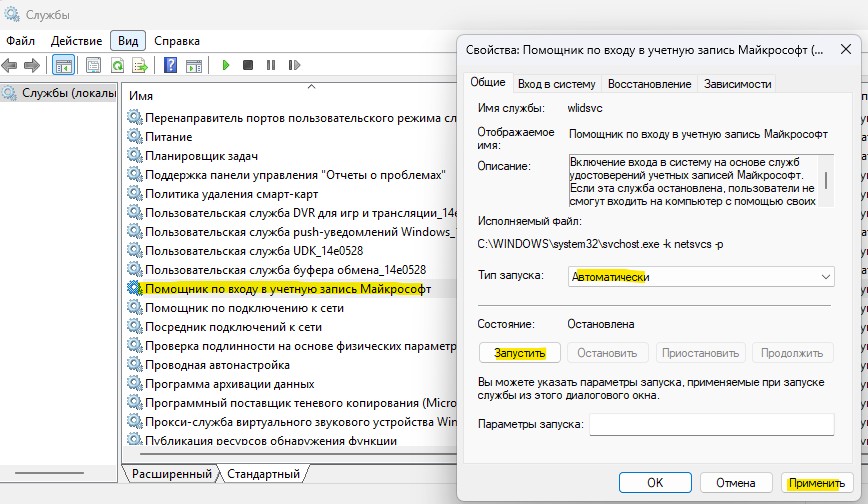Click the Restart service toolbar icon
868x504 pixels.
coord(294,65)
